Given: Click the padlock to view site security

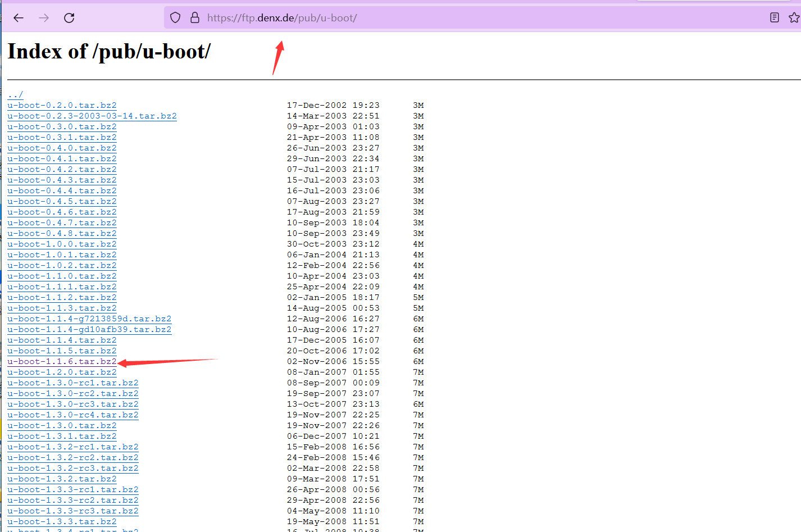Looking at the screenshot, I should click(194, 17).
